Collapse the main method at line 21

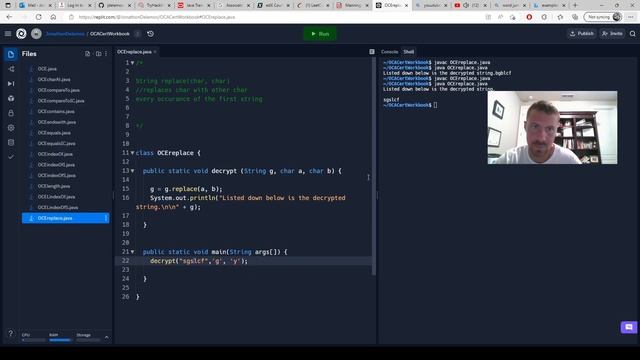[x=132, y=252]
